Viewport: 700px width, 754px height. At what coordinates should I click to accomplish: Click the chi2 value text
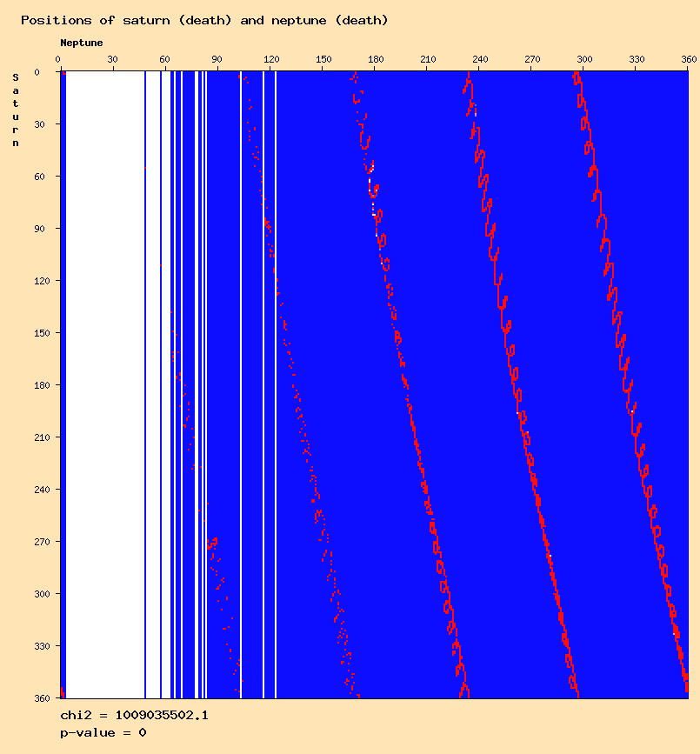pyautogui.click(x=134, y=716)
